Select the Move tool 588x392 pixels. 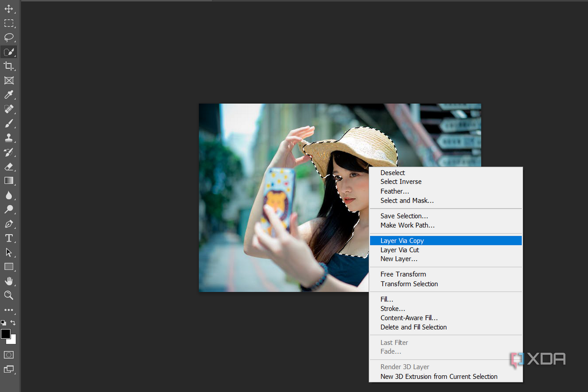click(x=9, y=9)
